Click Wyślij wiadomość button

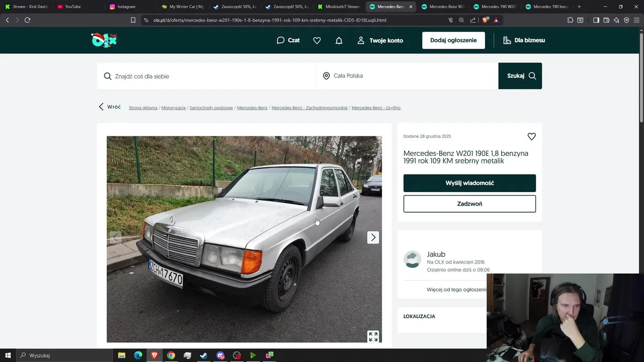469,183
